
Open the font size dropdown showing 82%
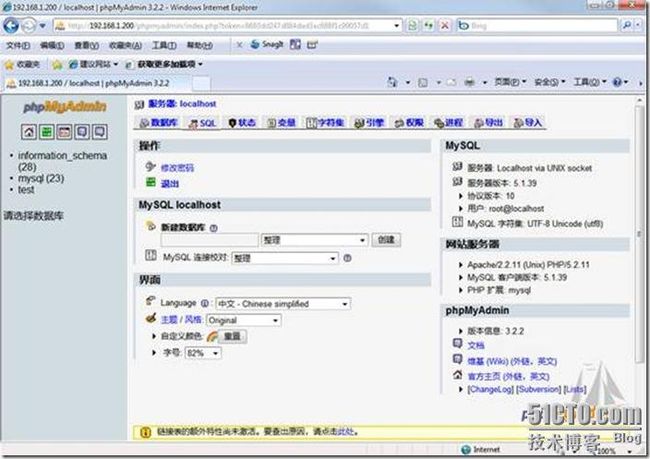pyautogui.click(x=203, y=353)
